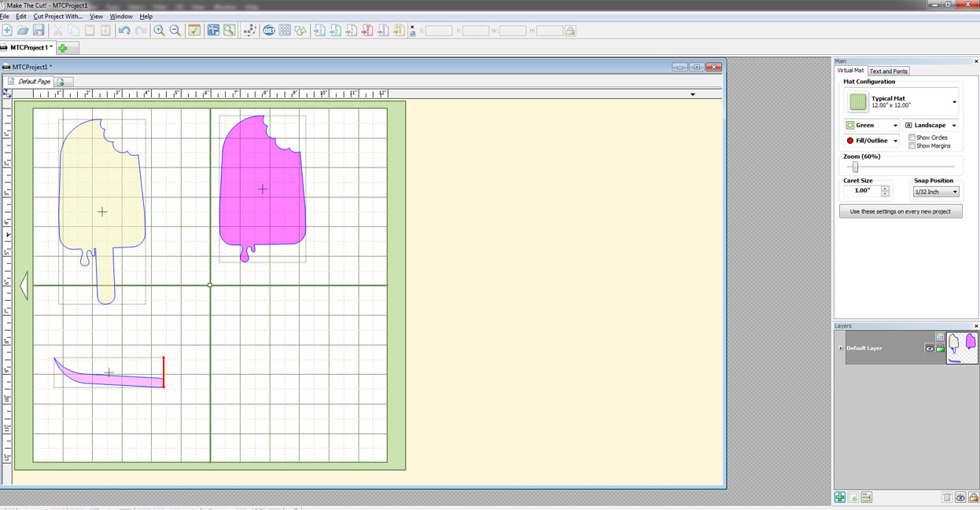Click the Open folder toolbar icon
This screenshot has width=980, height=510.
(x=23, y=31)
